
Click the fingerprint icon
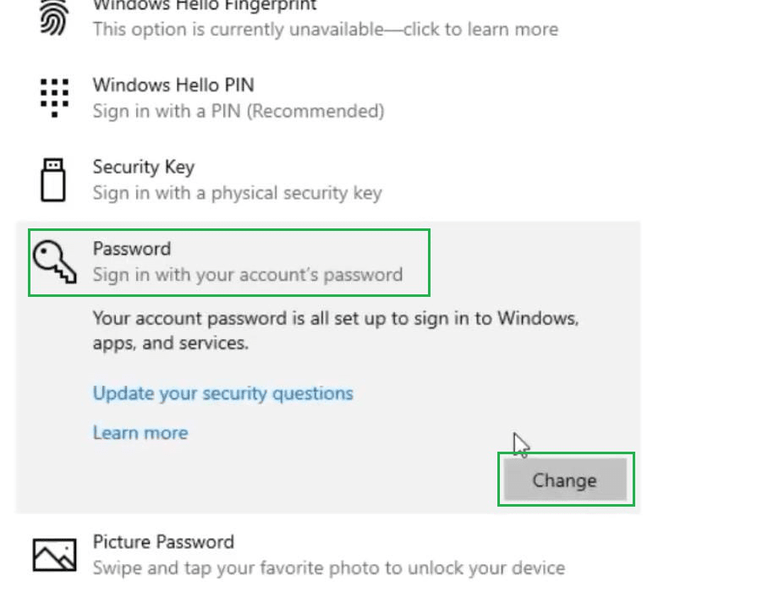click(52, 17)
